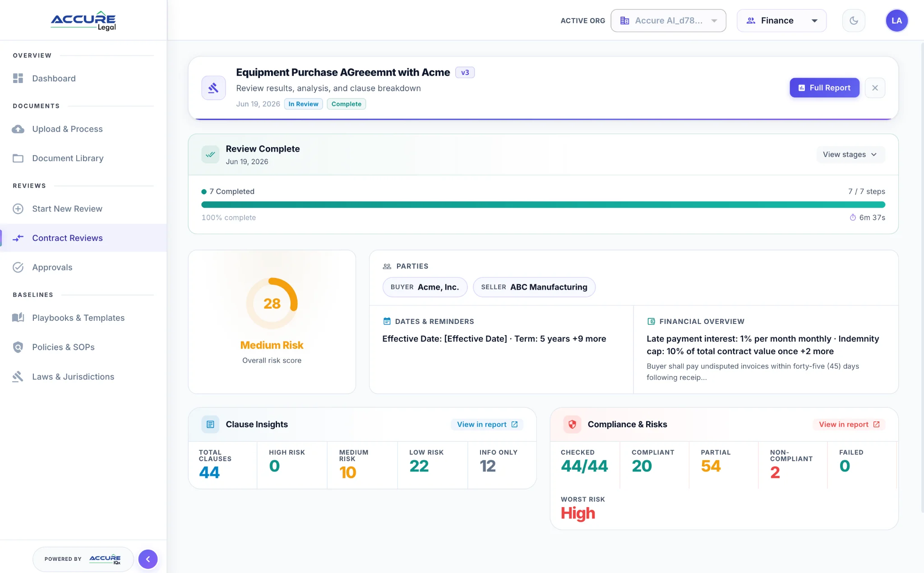Click the Playbooks & Templates book icon
Image resolution: width=924 pixels, height=573 pixels.
18,318
